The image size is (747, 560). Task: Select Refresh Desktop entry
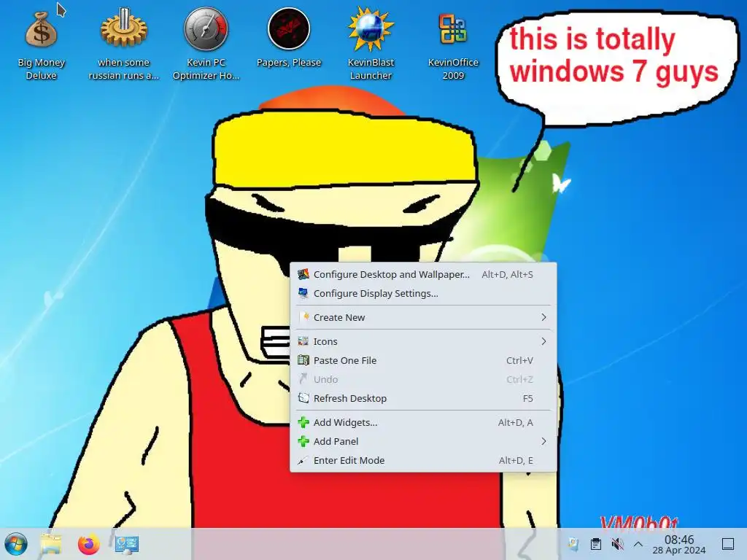pos(423,399)
